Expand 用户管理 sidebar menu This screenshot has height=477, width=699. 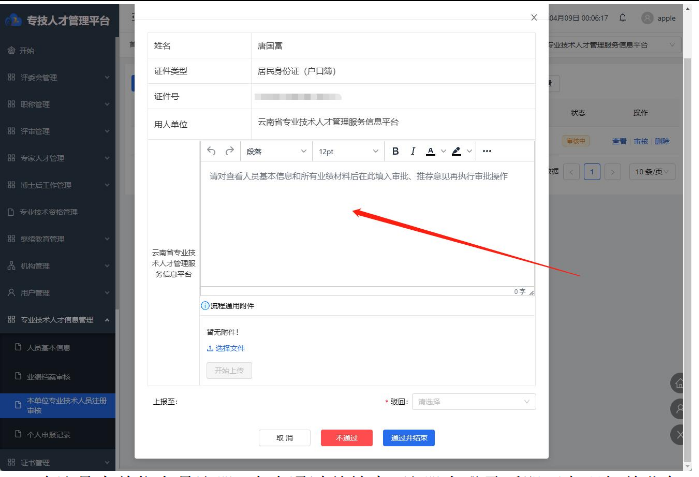click(x=58, y=293)
